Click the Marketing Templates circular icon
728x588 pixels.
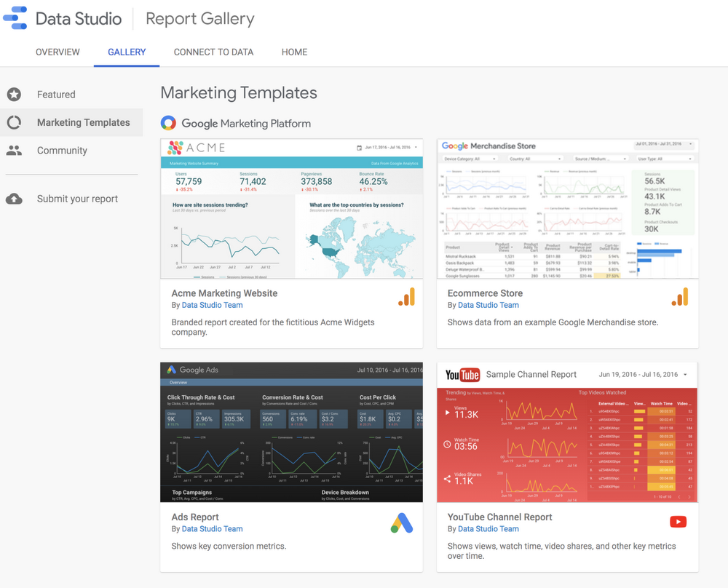point(14,122)
